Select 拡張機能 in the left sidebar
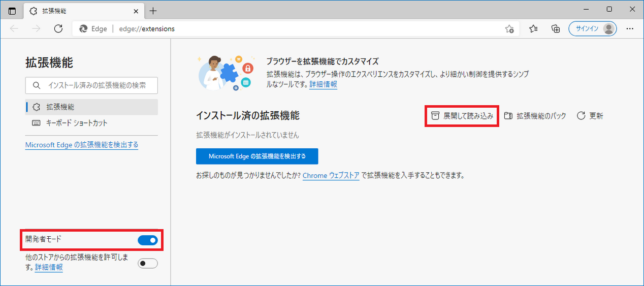Image resolution: width=644 pixels, height=286 pixels. click(91, 107)
